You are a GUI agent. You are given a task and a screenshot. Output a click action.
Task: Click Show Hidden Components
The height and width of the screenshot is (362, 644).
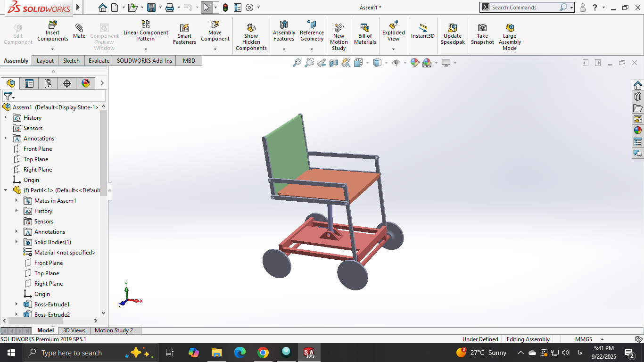click(x=251, y=37)
